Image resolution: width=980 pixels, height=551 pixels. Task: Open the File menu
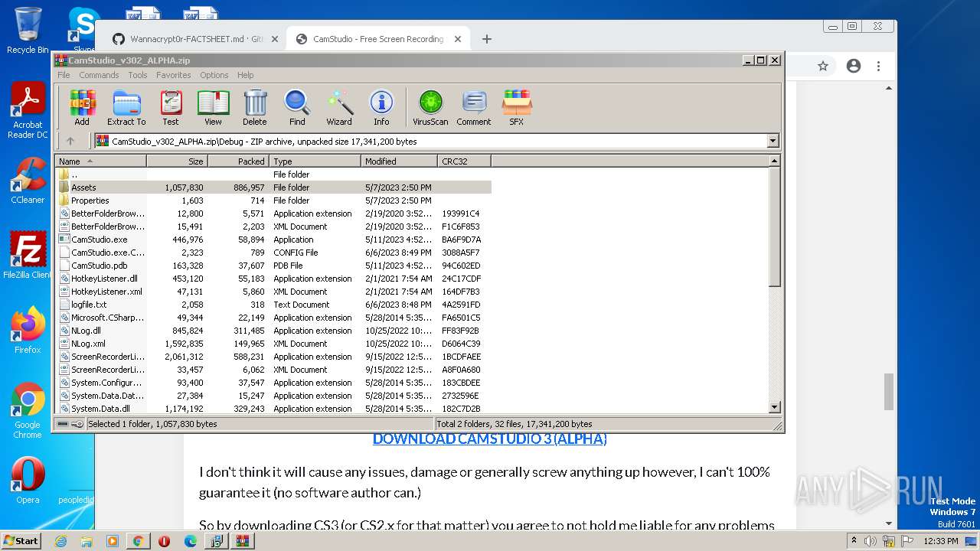(x=64, y=75)
